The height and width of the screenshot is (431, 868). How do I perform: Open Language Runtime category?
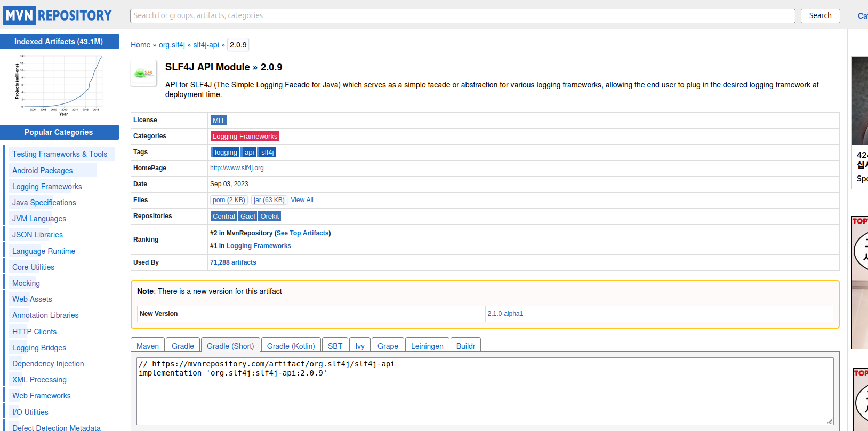pyautogui.click(x=44, y=251)
